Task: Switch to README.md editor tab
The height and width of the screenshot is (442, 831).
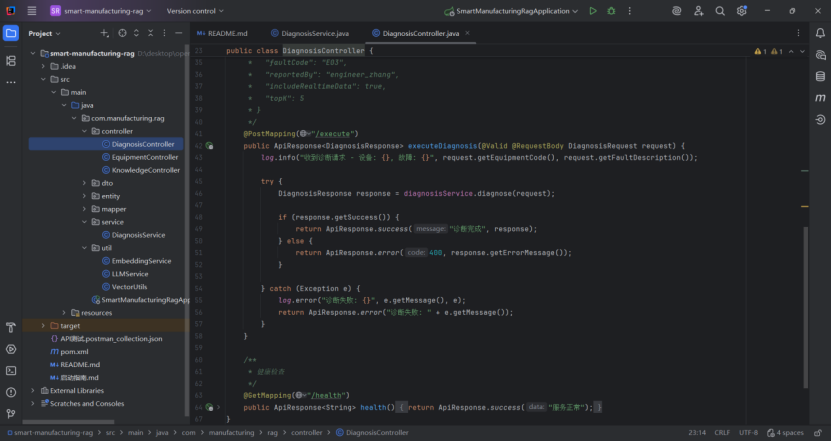Action: click(x=223, y=33)
